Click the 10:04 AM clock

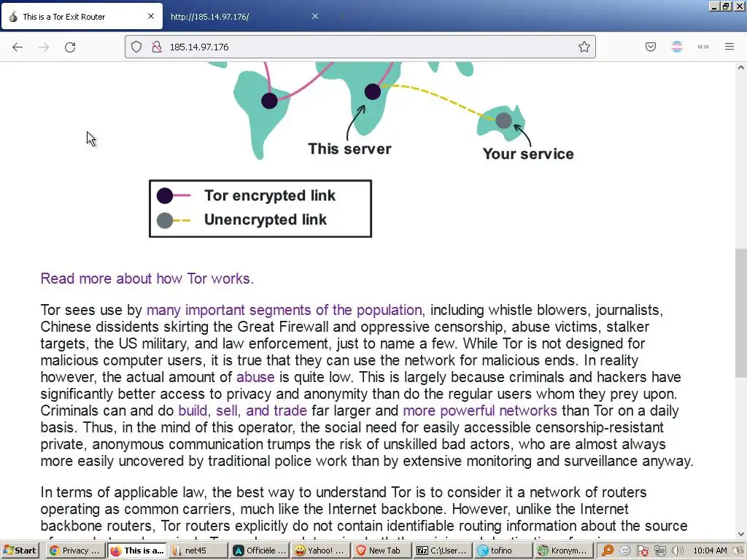[710, 551]
